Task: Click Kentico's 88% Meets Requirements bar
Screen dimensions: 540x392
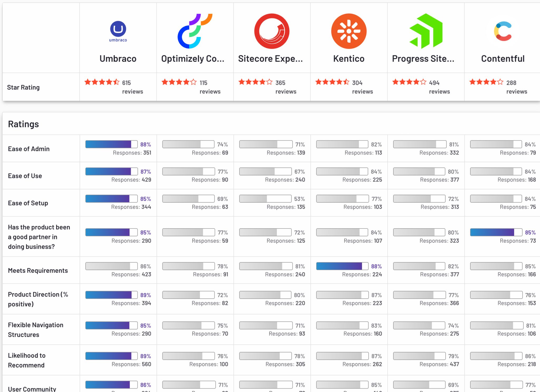Action: click(x=342, y=266)
